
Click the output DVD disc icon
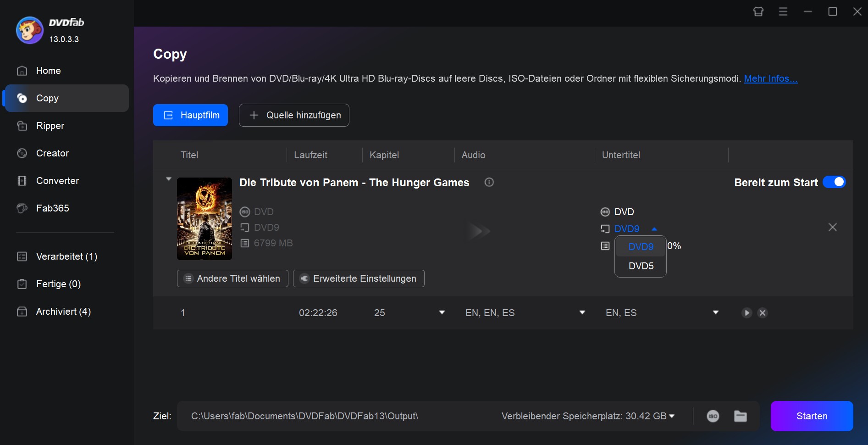point(605,212)
